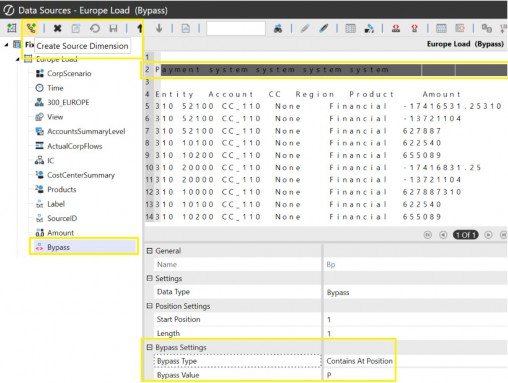Move item up with up arrow
Viewport: 508px width, 383px height.
point(140,28)
